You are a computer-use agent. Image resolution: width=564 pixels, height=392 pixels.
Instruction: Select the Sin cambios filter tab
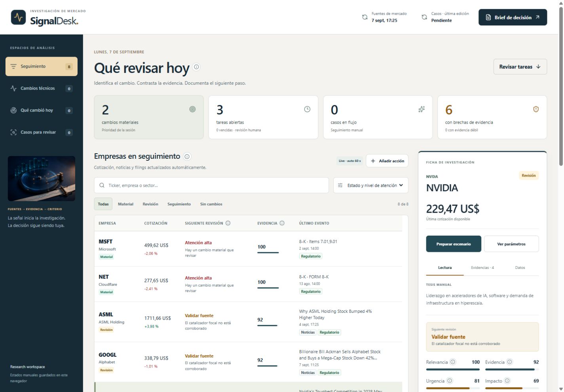tap(211, 204)
